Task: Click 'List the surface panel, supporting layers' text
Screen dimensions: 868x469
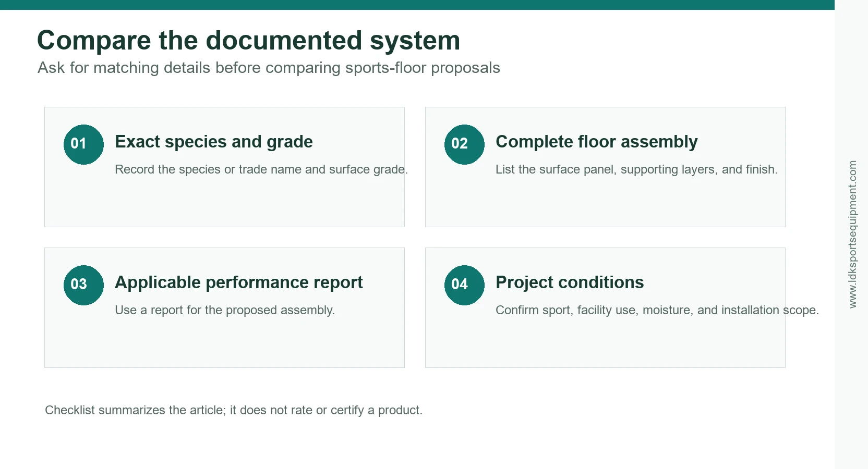Action: click(x=636, y=169)
